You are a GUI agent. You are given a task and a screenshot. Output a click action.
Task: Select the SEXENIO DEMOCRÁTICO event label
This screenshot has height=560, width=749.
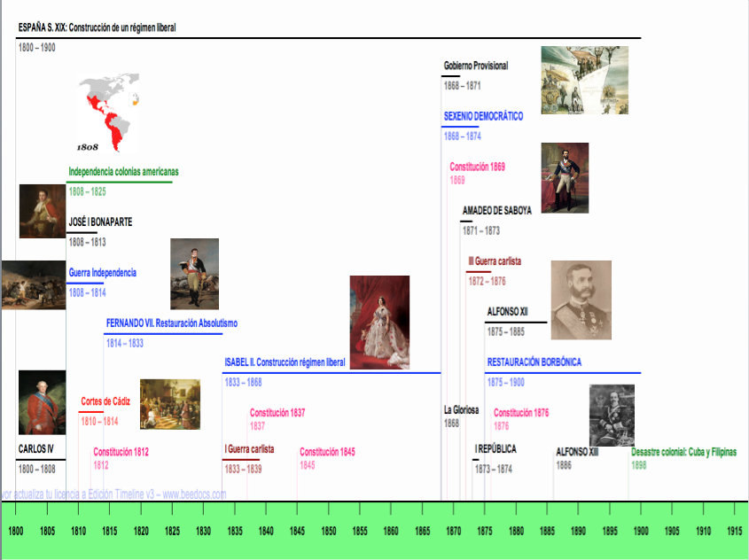(483, 117)
